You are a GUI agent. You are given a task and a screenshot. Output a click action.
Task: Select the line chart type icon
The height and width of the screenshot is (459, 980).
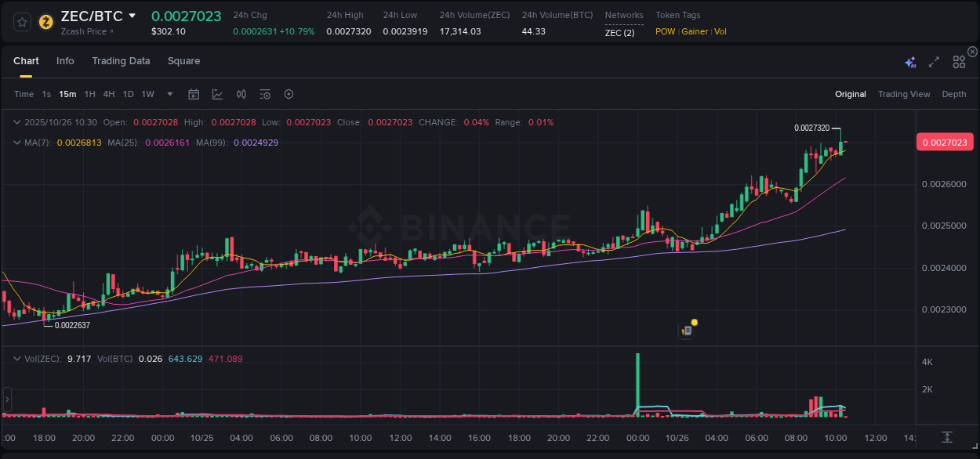click(x=217, y=94)
